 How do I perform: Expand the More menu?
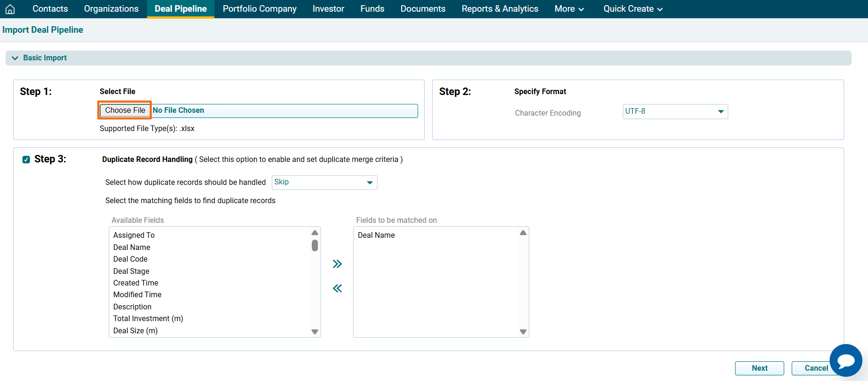569,9
